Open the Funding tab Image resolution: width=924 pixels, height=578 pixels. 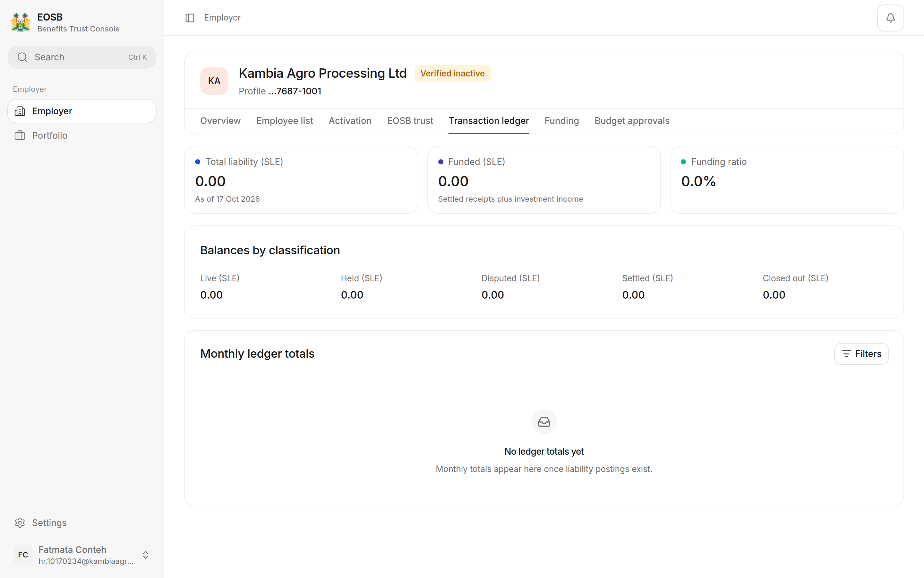click(562, 121)
